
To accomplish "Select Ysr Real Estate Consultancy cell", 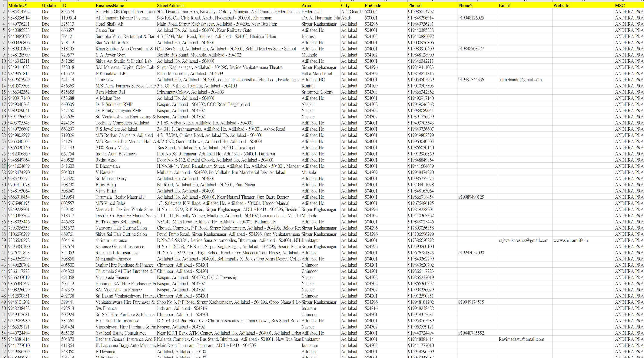I will [x=126, y=333].
